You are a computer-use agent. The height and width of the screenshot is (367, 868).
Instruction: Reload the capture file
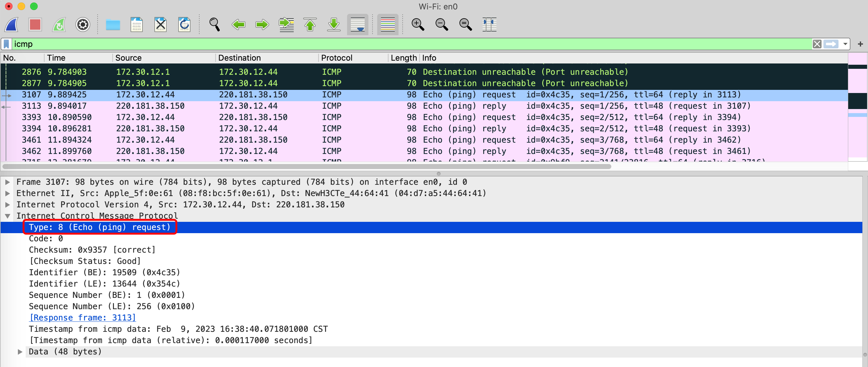[x=184, y=25]
